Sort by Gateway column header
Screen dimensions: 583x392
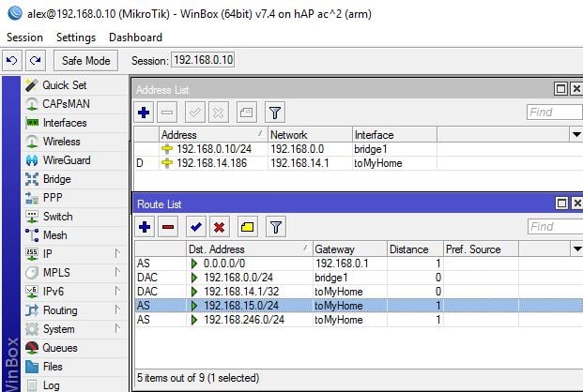pos(350,249)
